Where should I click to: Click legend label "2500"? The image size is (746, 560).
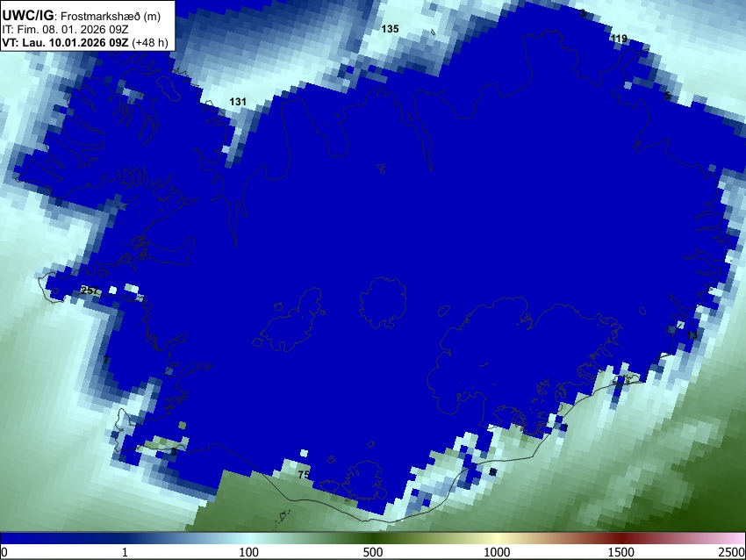(x=732, y=552)
